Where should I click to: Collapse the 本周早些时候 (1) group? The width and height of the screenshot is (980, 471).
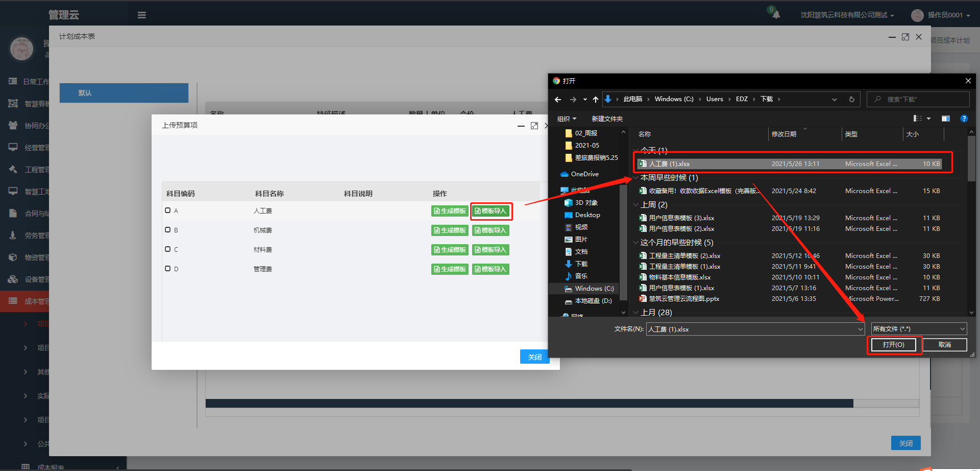tap(636, 178)
